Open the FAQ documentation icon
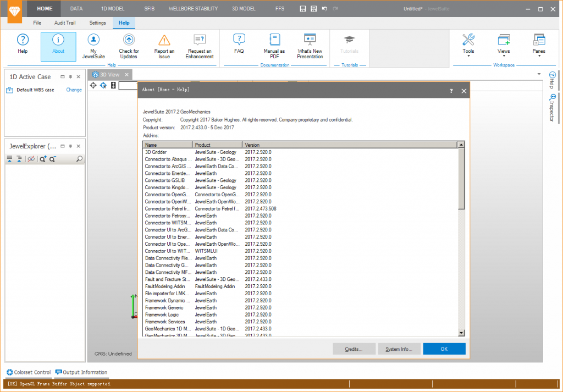Viewport: 563px width, 392px height. click(239, 44)
